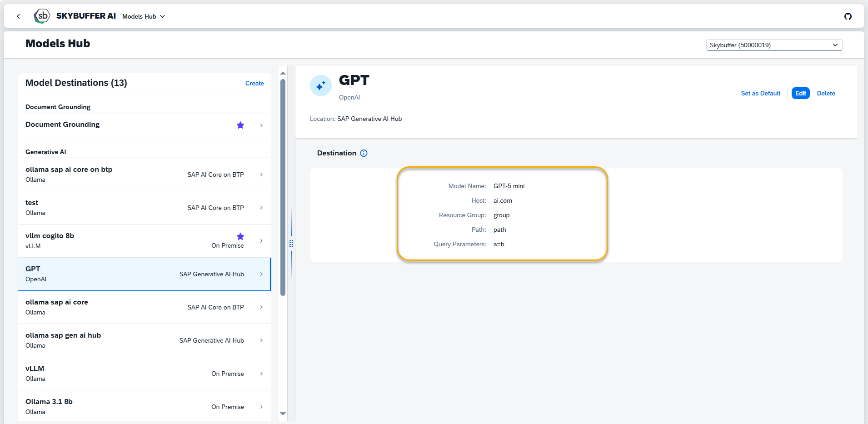Click scroll down arrow of list
Viewport: 868px width, 424px height.
pos(283,414)
